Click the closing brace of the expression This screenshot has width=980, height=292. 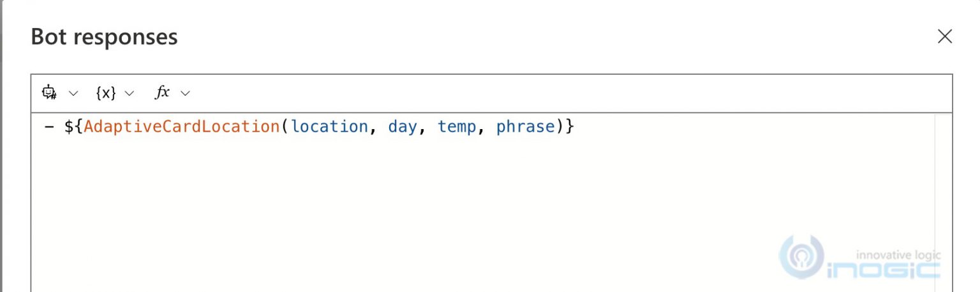click(x=570, y=127)
